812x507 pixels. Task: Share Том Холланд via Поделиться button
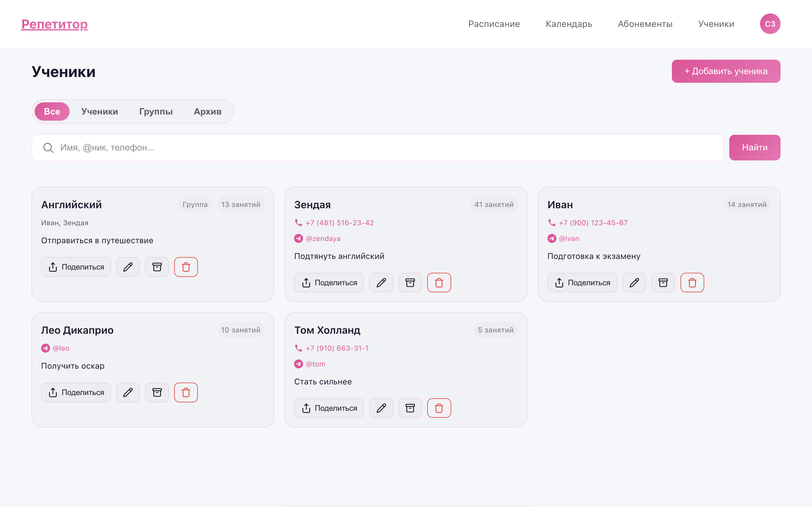coord(329,408)
